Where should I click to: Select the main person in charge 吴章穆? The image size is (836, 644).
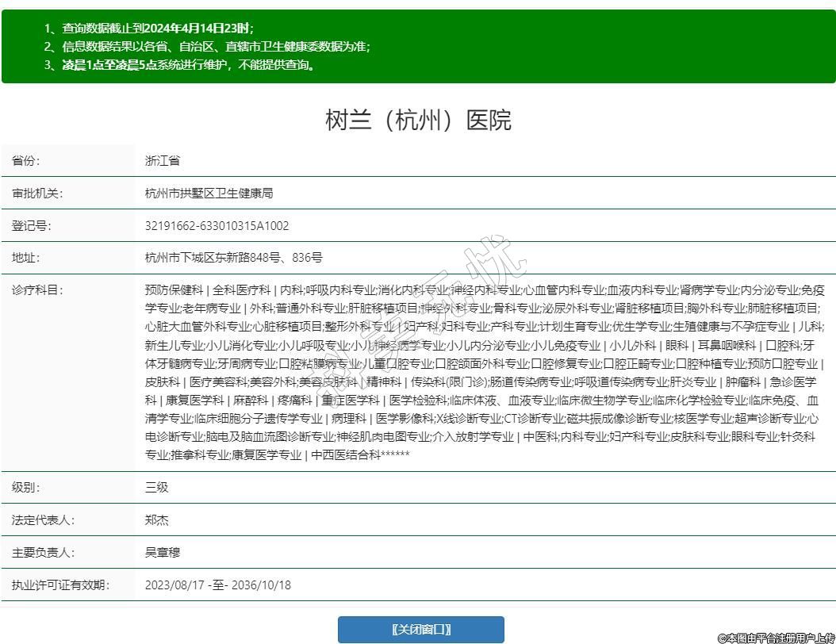(x=163, y=553)
